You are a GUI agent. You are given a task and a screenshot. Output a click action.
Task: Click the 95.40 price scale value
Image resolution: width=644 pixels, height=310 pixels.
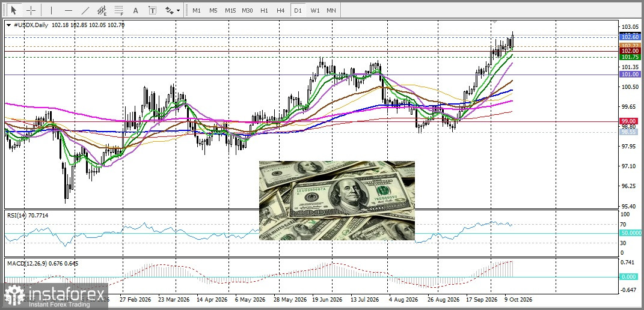click(630, 205)
